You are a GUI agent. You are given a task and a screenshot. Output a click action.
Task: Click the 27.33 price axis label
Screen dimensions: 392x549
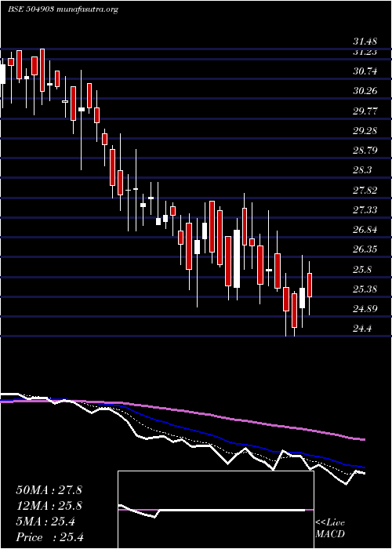(x=365, y=210)
